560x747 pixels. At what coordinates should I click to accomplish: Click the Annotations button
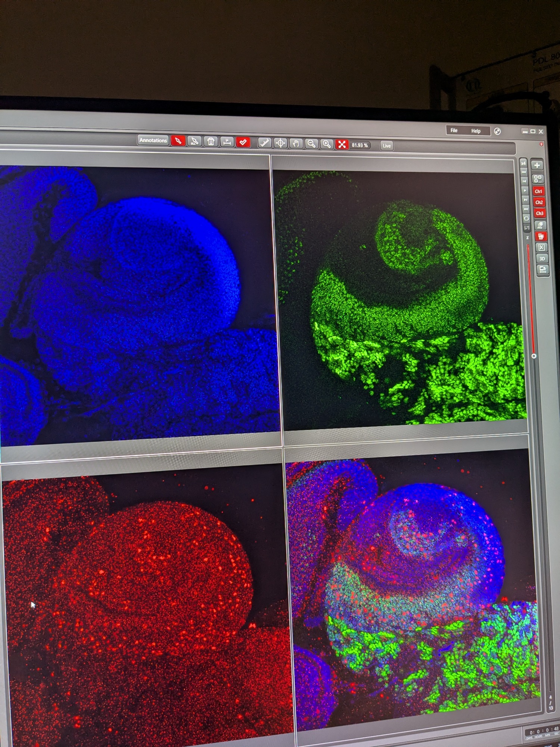[153, 140]
